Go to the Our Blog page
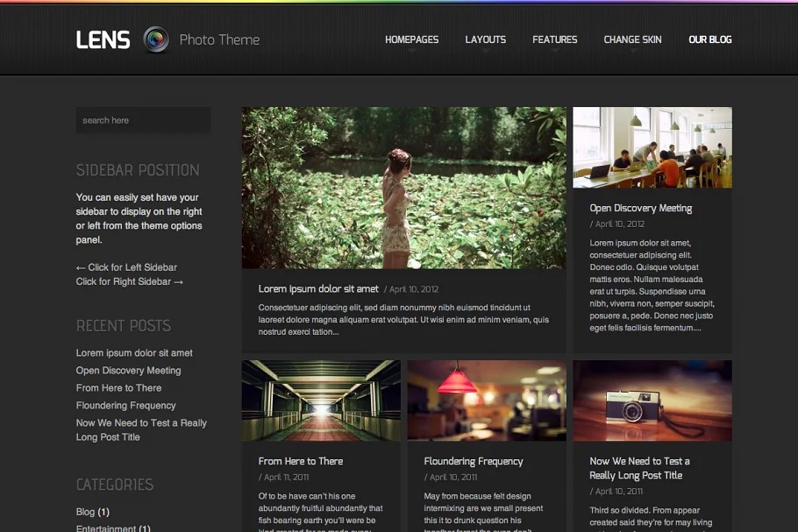 709,39
